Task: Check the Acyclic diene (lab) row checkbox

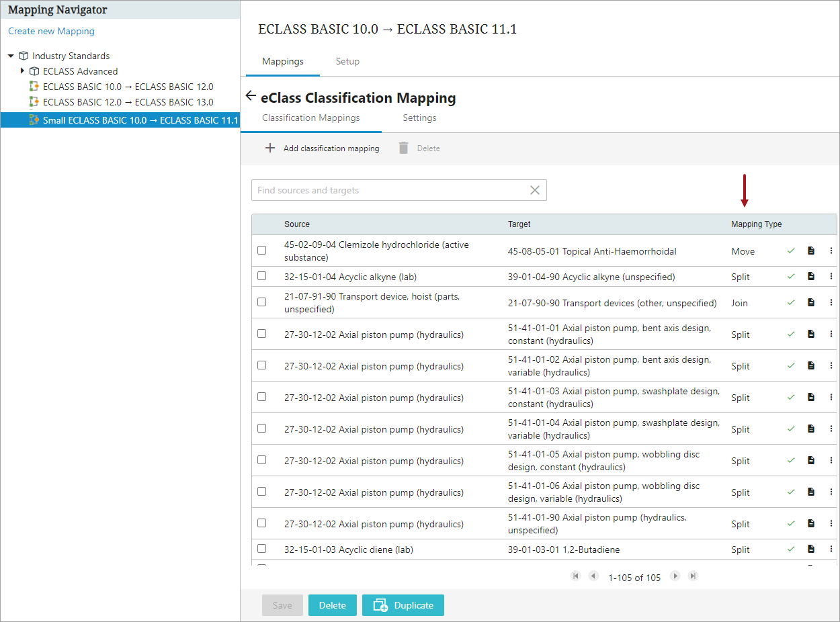Action: pyautogui.click(x=262, y=548)
